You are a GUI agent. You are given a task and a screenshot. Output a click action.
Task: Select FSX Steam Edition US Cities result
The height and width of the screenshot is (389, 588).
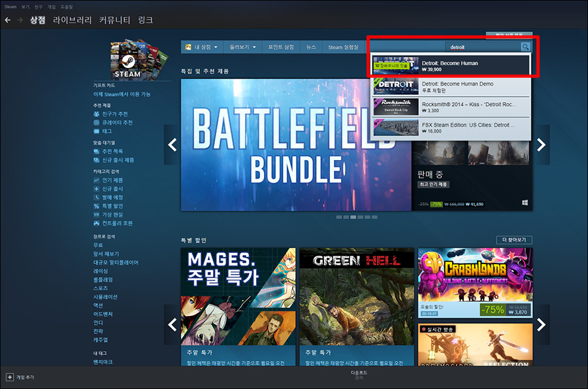451,128
